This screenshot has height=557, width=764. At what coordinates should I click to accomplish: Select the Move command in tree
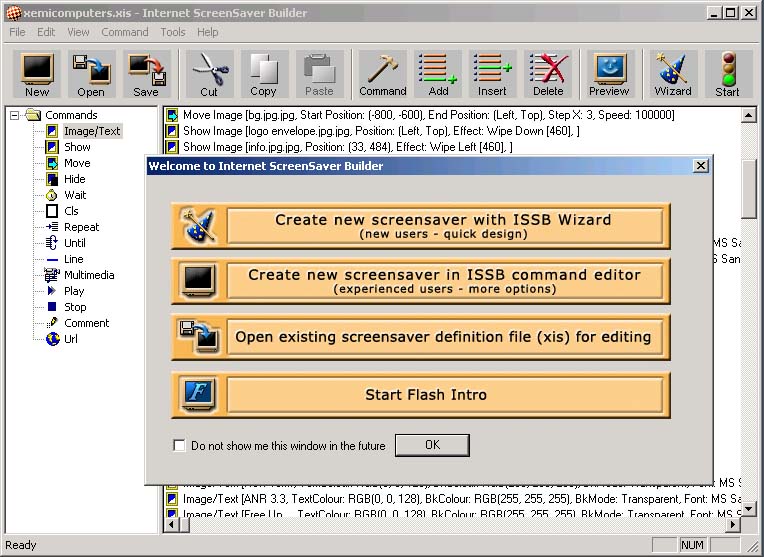(77, 163)
